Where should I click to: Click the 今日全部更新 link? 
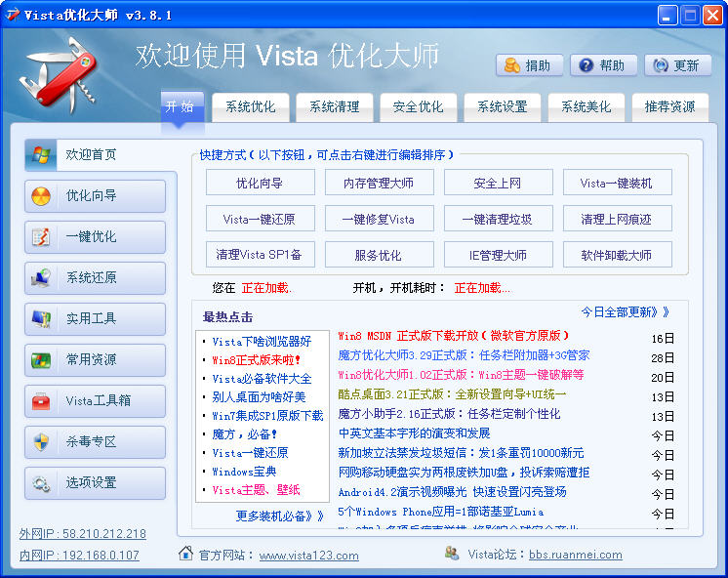625,312
